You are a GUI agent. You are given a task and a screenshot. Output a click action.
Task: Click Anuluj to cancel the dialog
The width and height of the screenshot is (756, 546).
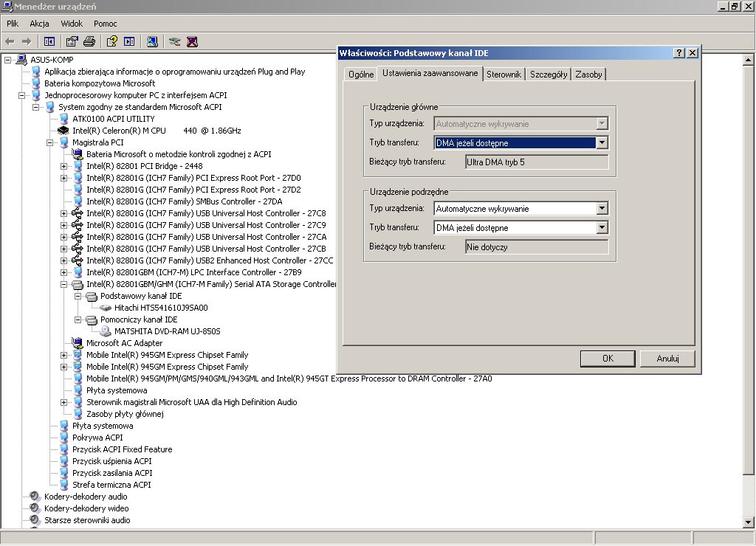click(667, 359)
